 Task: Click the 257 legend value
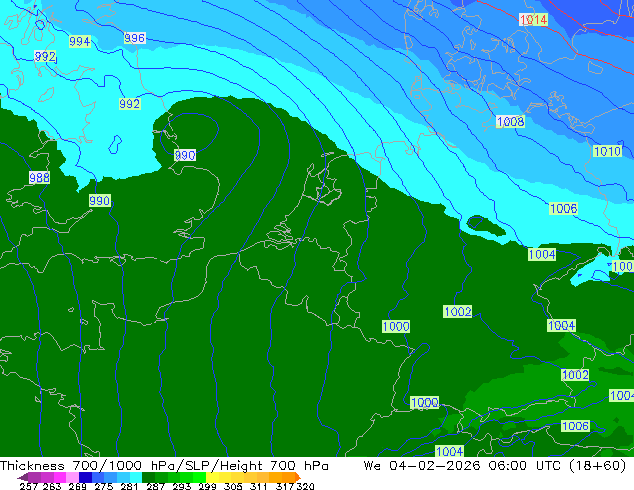(29, 486)
